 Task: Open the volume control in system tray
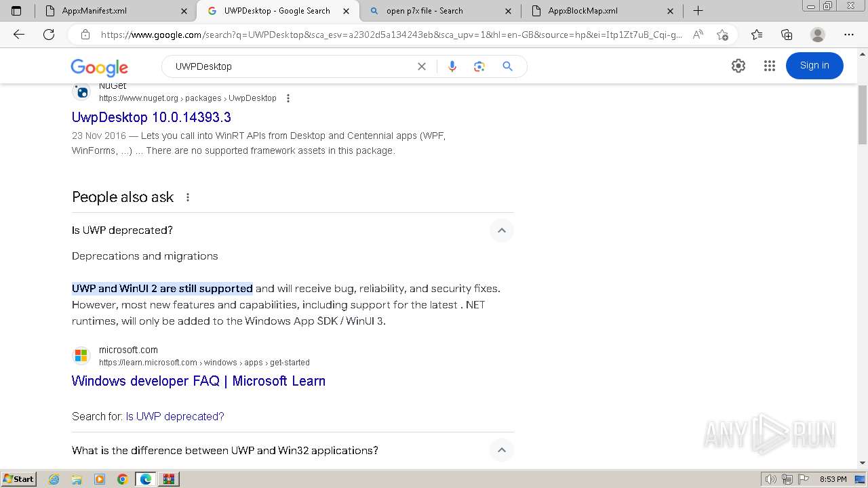(771, 479)
